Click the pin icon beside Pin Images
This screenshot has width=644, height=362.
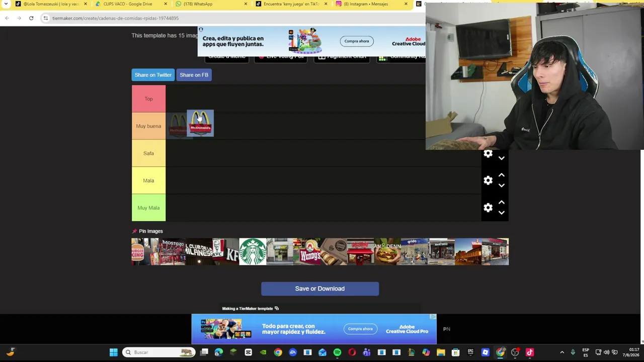coord(134,231)
